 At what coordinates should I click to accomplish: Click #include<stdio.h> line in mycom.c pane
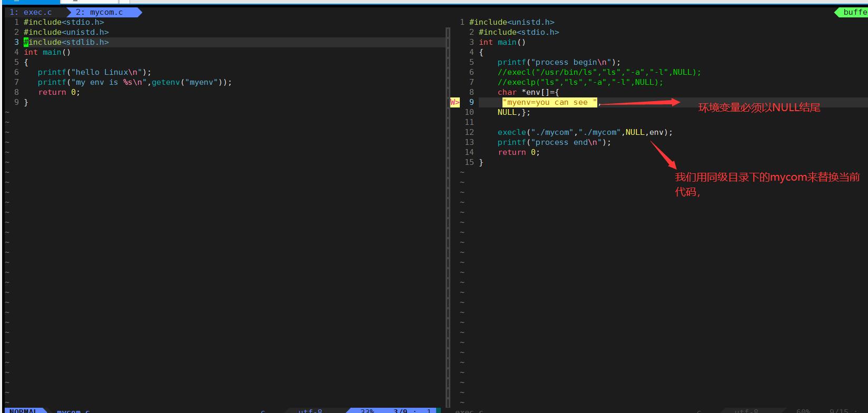[x=64, y=22]
